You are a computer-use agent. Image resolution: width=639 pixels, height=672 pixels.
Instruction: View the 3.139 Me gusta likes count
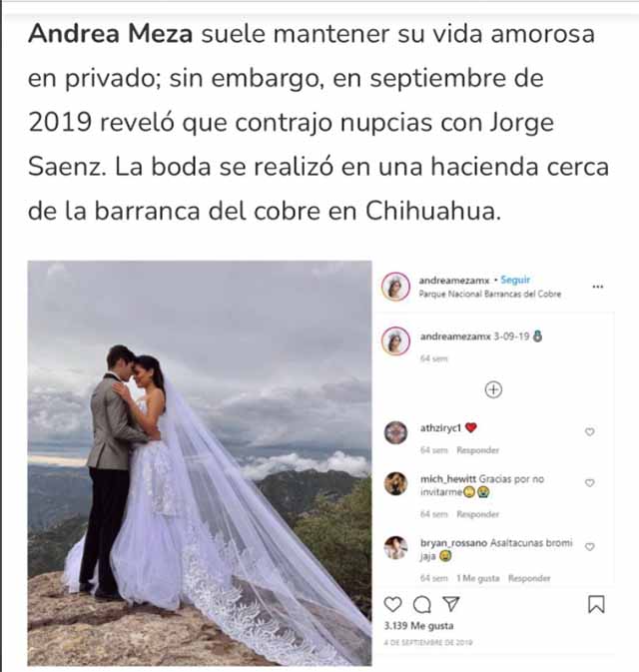point(418,626)
